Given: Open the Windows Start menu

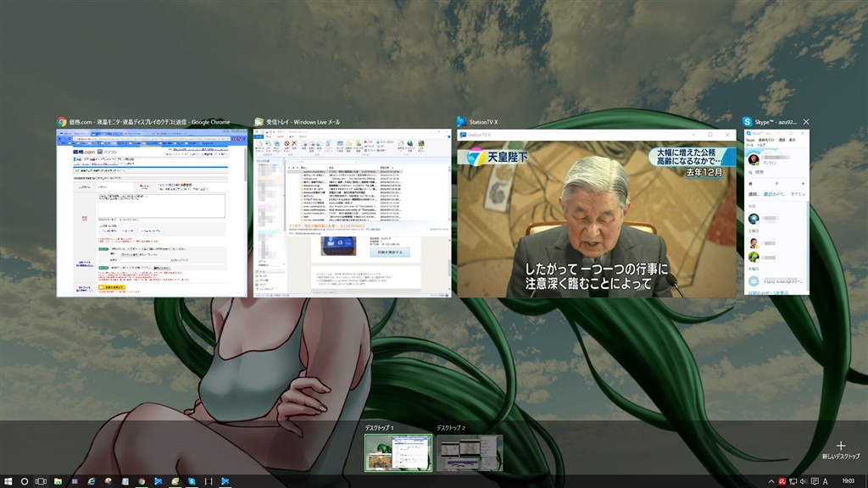Looking at the screenshot, I should [x=8, y=481].
